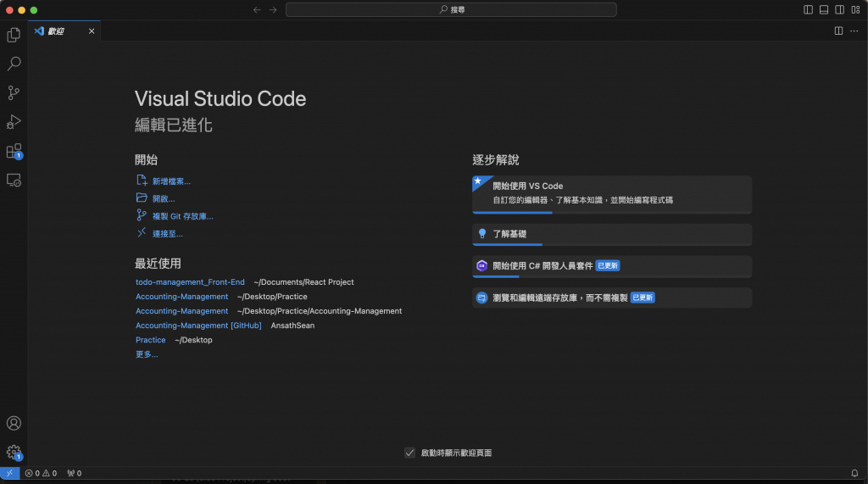Open the Search view in activity bar
Image resolution: width=868 pixels, height=484 pixels.
coord(14,64)
